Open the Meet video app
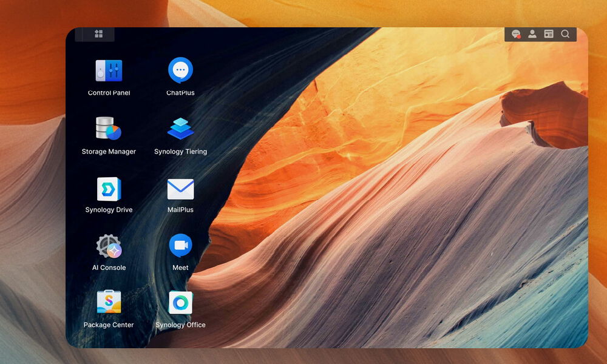This screenshot has width=607, height=364. click(x=180, y=246)
